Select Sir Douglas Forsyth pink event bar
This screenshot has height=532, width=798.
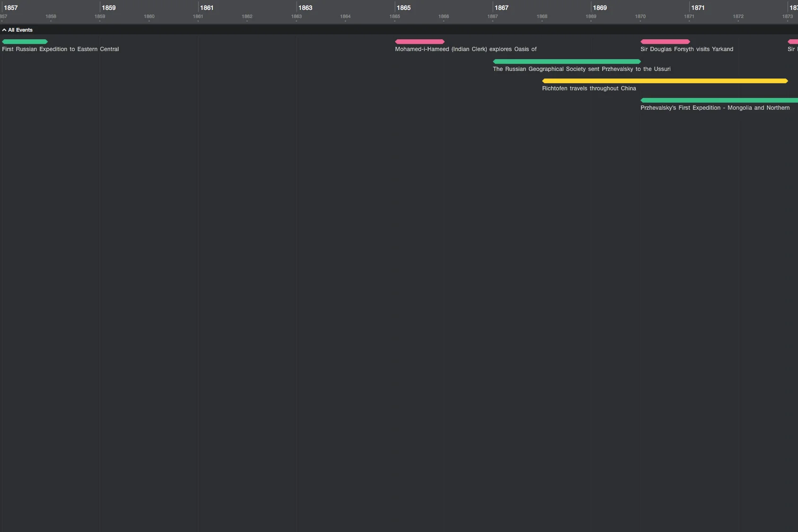coord(665,42)
